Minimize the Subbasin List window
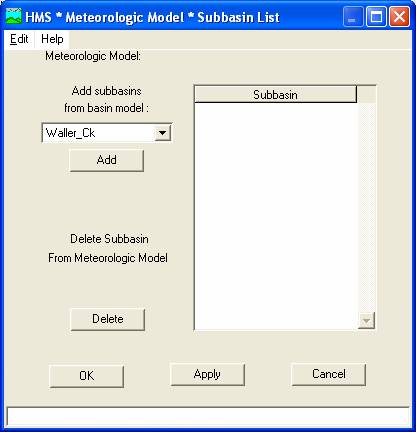Screen dimensions: 416x432 [x=353, y=17]
